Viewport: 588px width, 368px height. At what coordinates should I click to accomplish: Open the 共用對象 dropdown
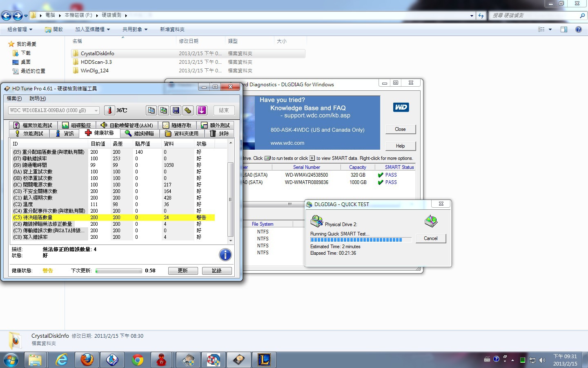[135, 29]
